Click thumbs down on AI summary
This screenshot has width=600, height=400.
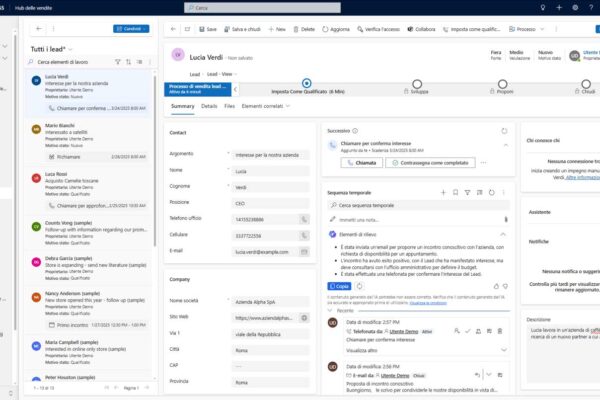click(x=505, y=286)
